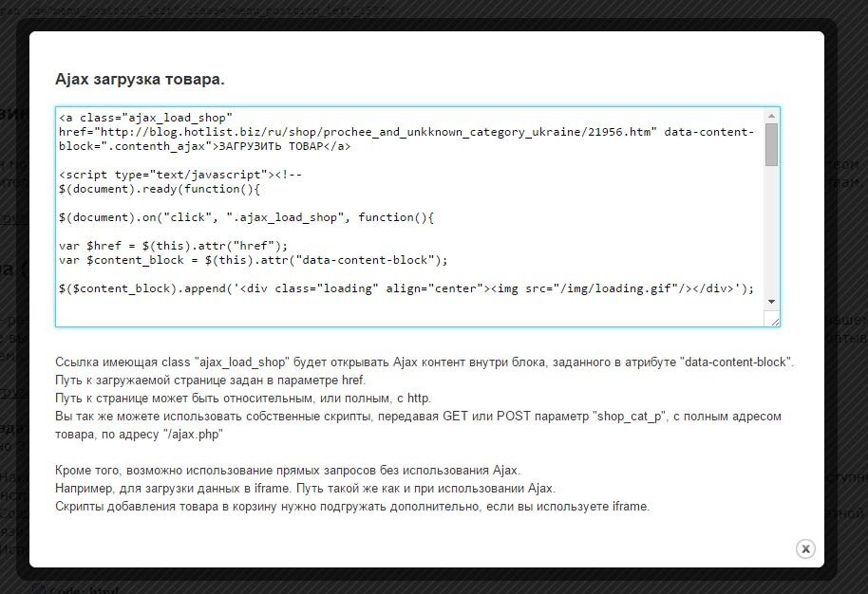The width and height of the screenshot is (868, 594).
Task: Click the code textarea scrollbar thumb
Action: [x=771, y=144]
